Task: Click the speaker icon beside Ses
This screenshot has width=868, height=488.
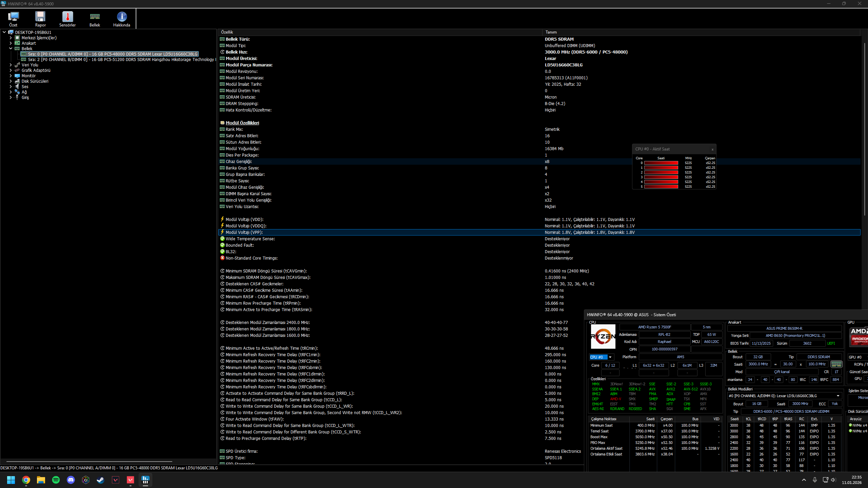Action: click(17, 86)
